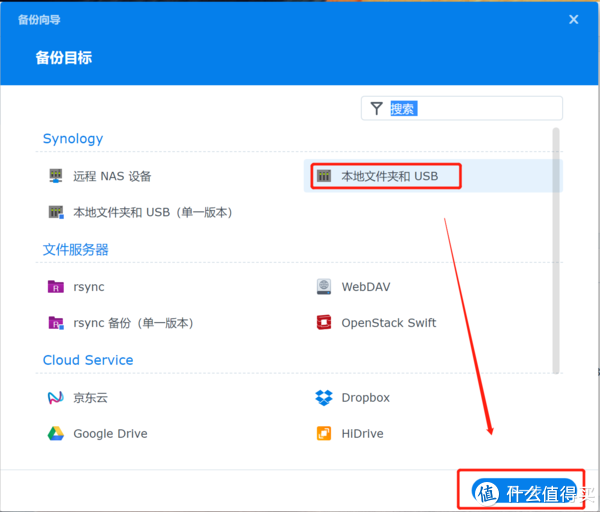Choose 远程 NAS 设备 as backup destination

(x=112, y=176)
